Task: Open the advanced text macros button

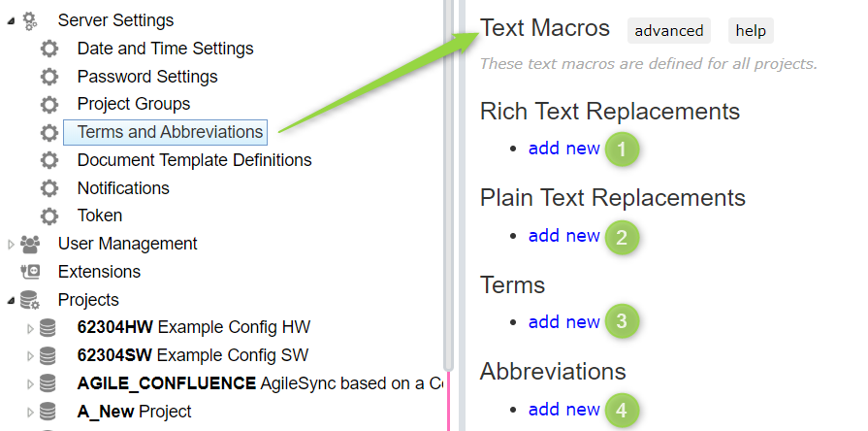Action: (669, 30)
